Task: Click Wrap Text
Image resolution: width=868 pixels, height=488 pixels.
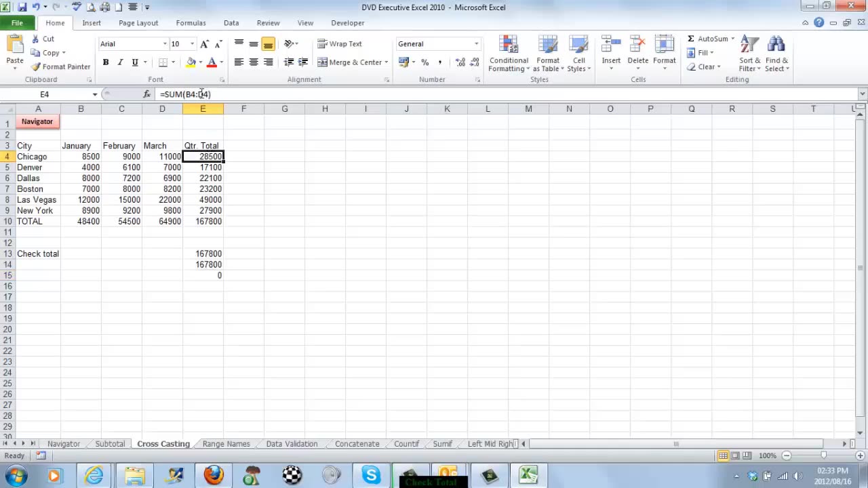Action: 340,44
